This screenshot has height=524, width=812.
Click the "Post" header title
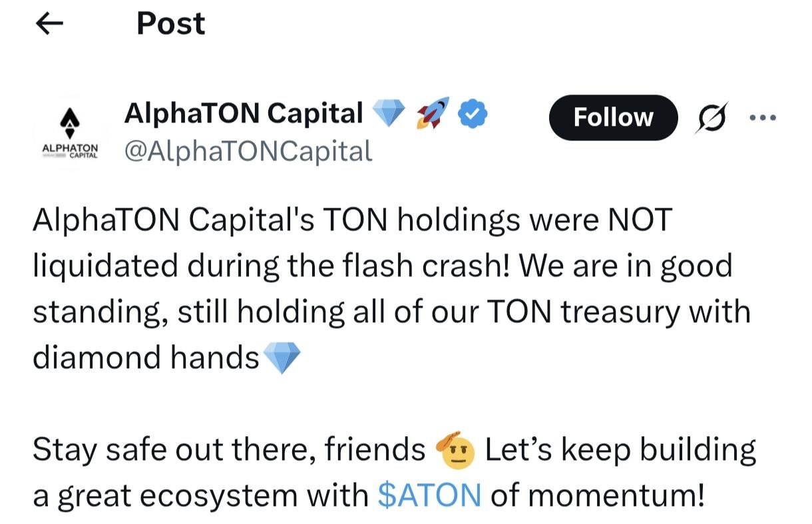tap(170, 24)
